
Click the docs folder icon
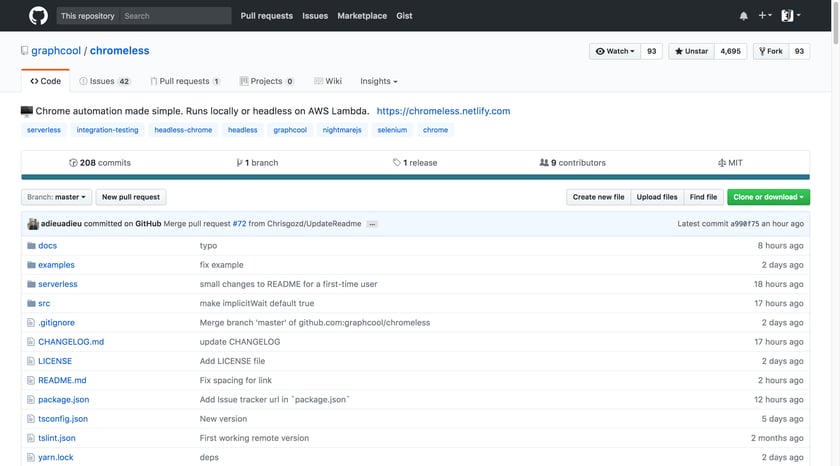pos(31,246)
